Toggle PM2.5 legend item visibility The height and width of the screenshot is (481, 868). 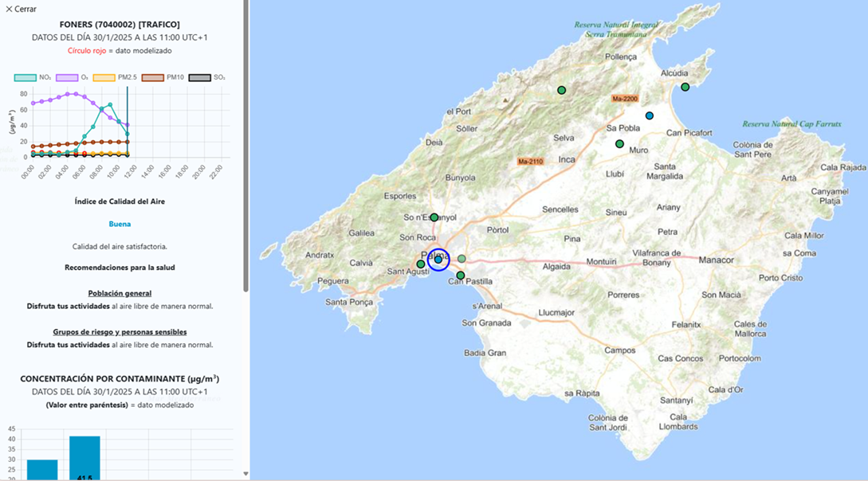114,77
